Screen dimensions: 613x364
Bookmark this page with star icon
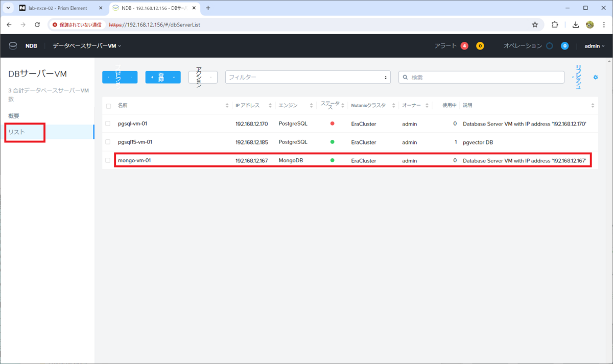pos(535,25)
